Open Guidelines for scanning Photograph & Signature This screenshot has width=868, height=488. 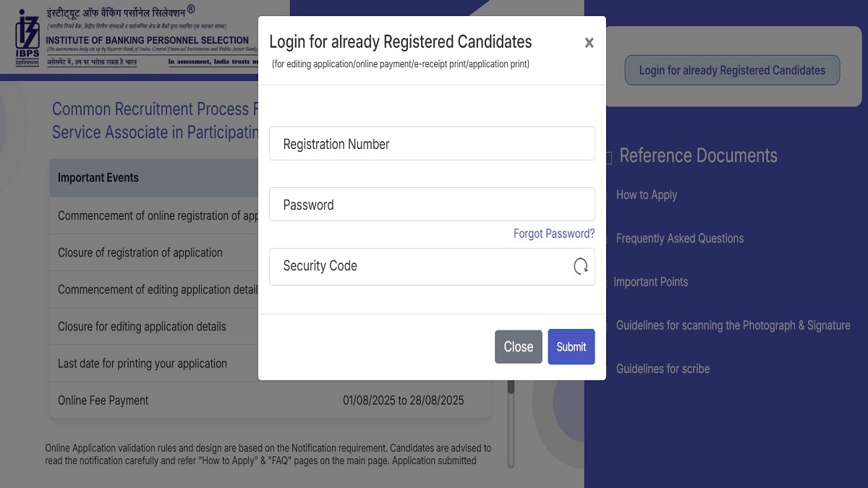[733, 325]
